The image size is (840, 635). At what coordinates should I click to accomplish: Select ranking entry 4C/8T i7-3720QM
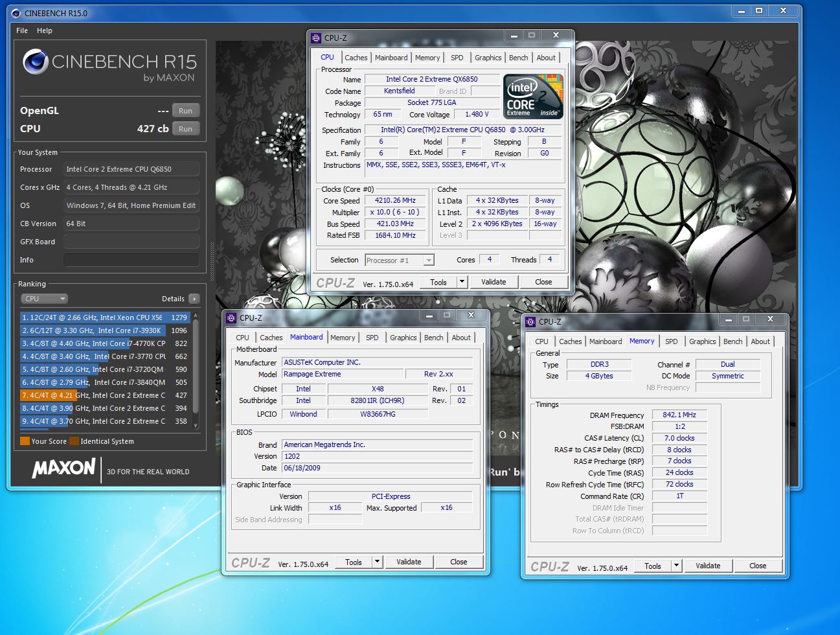pos(105,369)
